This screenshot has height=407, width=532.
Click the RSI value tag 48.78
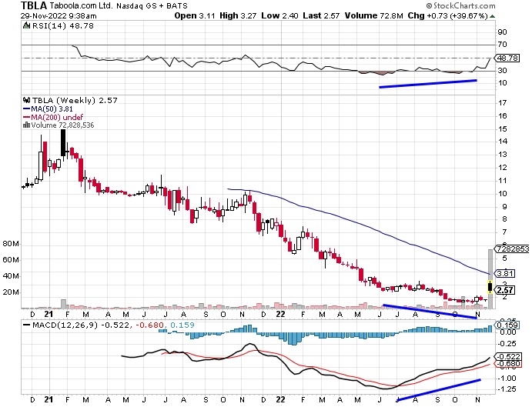pos(507,58)
